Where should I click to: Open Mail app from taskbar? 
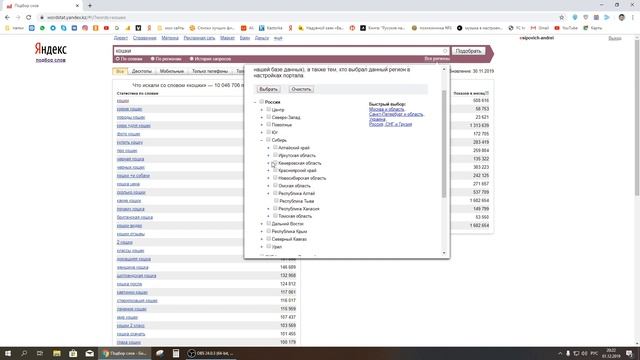pos(89,353)
